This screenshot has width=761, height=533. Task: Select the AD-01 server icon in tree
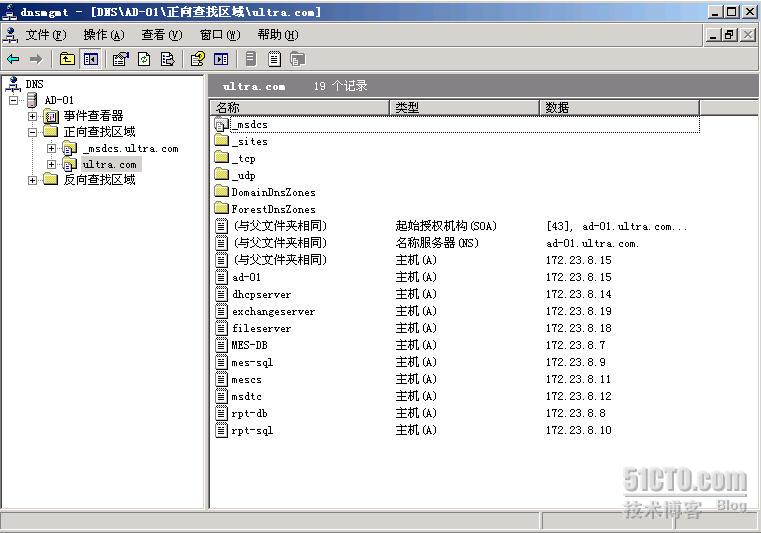[x=32, y=100]
